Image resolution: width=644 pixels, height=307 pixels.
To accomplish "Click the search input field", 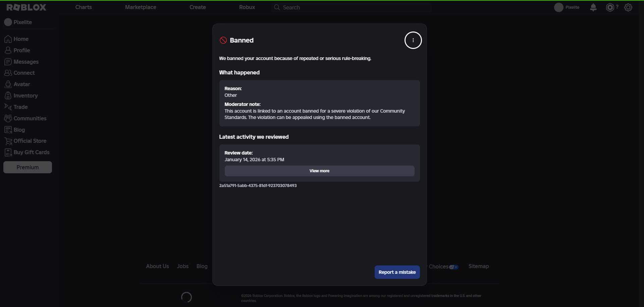I will point(351,7).
